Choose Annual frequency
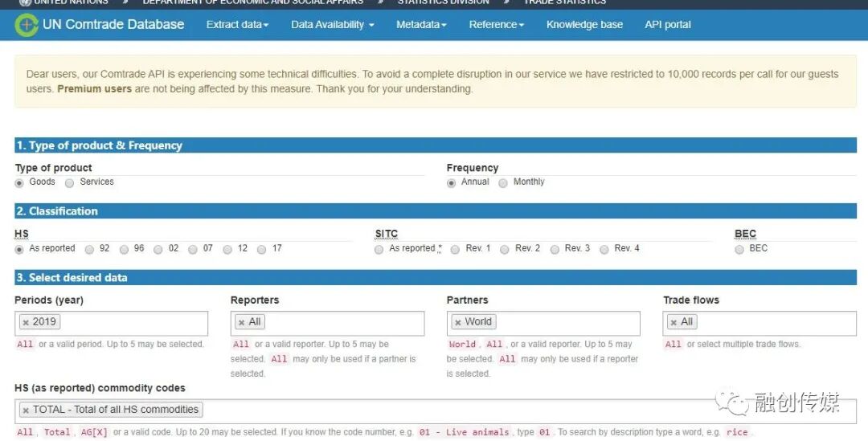Screen dimensions: 868x441 pyautogui.click(x=451, y=183)
